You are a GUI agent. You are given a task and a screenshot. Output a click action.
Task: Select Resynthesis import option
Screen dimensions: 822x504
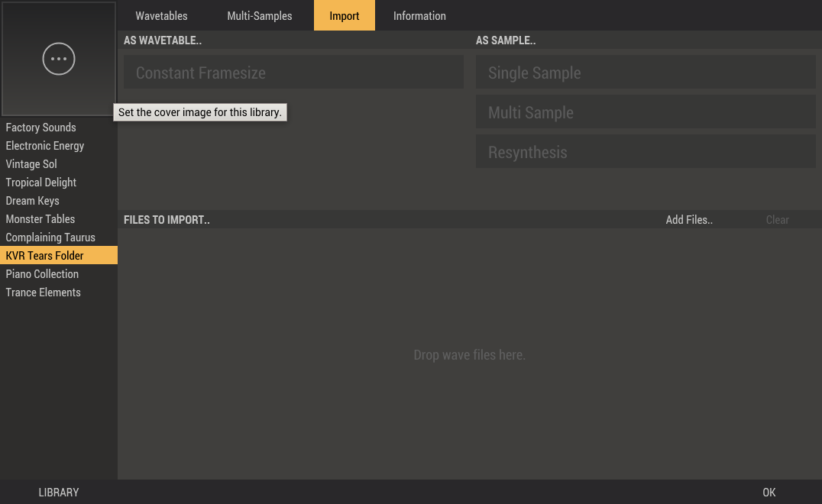click(x=646, y=152)
